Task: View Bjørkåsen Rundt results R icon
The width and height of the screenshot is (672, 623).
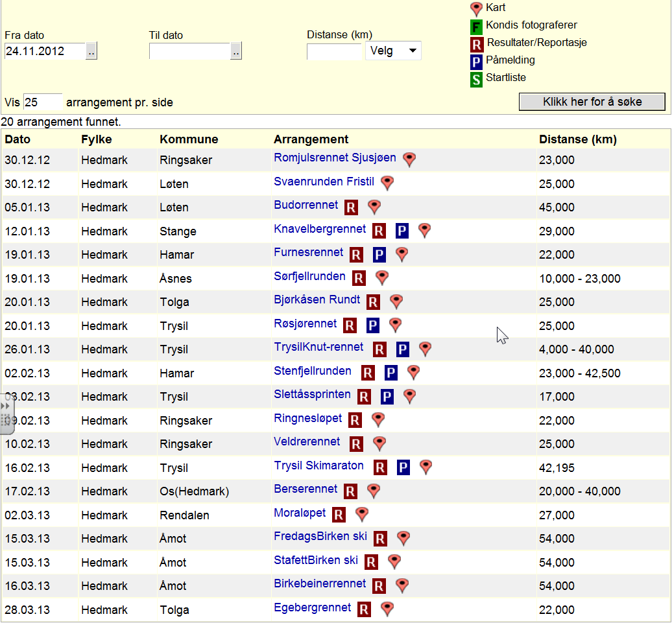Action: coord(373,301)
